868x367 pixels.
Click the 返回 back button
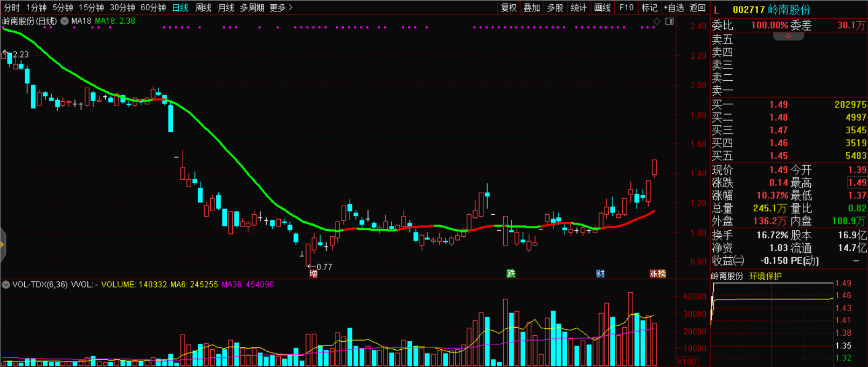pyautogui.click(x=697, y=8)
